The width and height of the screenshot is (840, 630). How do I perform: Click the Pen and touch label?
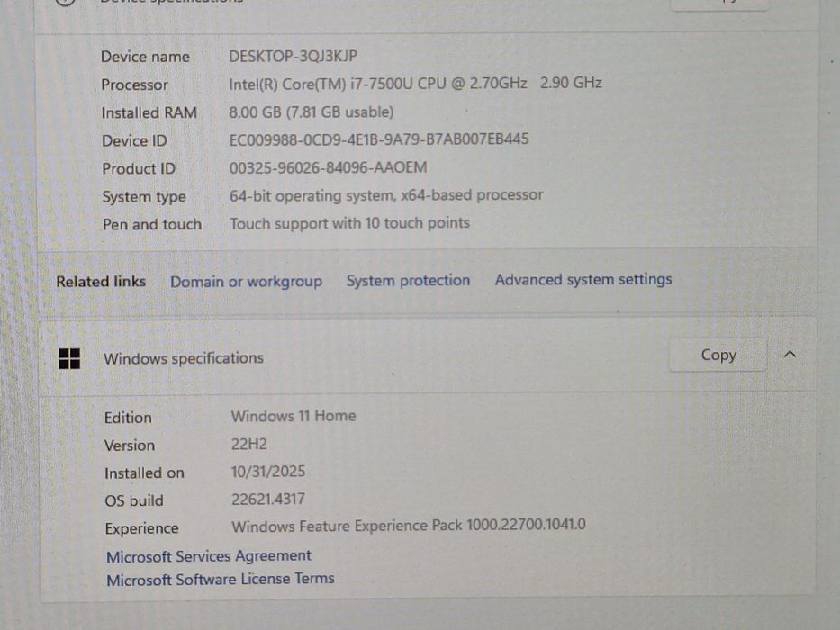coord(152,224)
